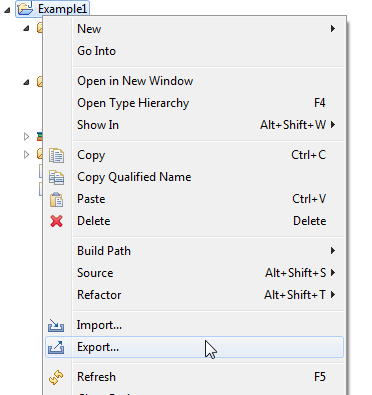372x395 pixels.
Task: Click the Show In submenu arrow
Action: 333,125
